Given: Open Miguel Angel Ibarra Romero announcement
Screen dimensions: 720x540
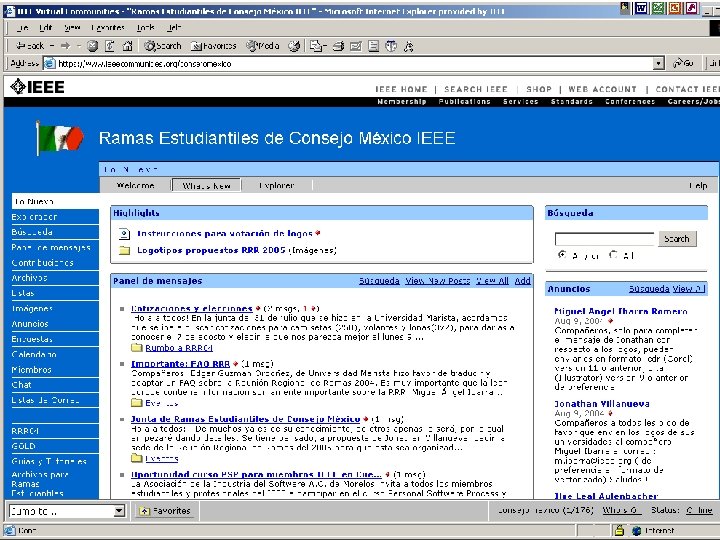Looking at the screenshot, I should [621, 311].
